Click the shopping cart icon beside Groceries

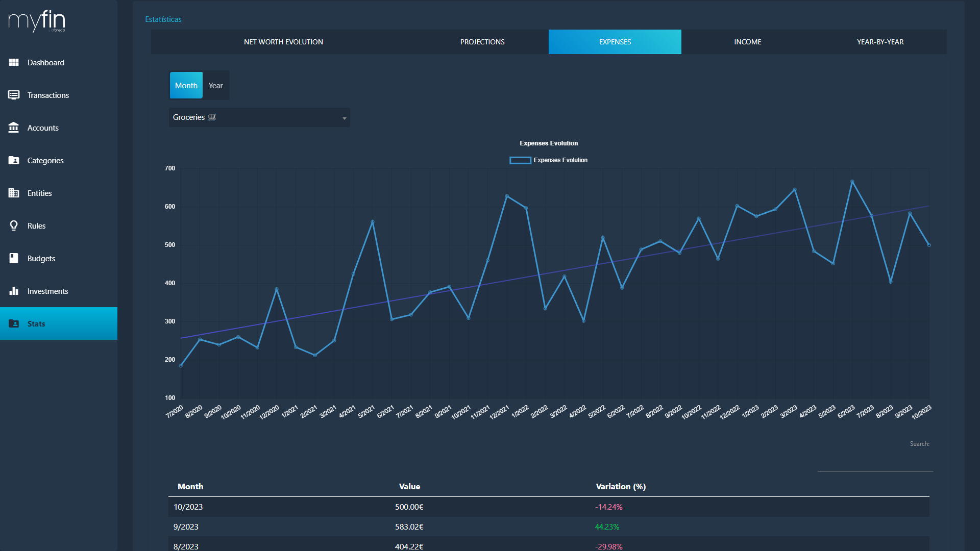point(212,117)
